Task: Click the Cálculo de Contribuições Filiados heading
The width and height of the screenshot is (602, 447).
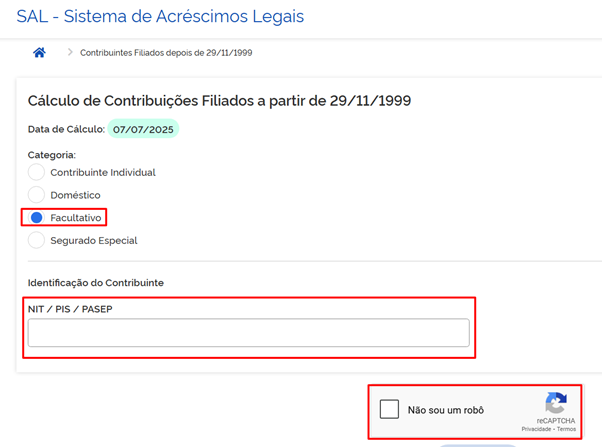Action: point(219,101)
